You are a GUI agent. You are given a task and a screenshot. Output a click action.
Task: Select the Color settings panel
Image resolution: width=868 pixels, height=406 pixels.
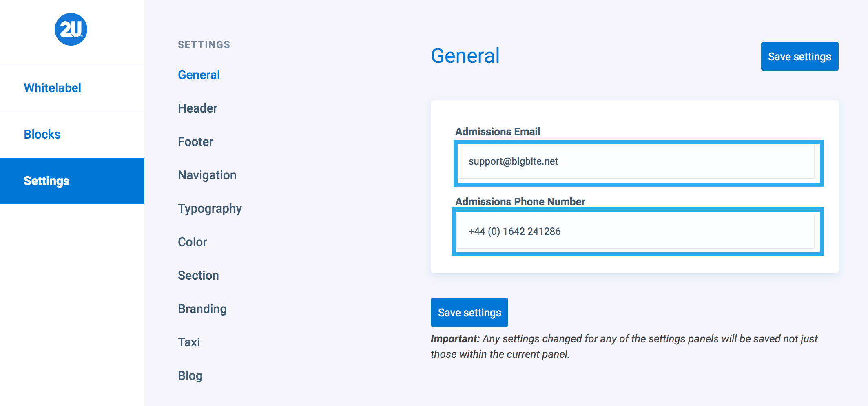(x=193, y=242)
